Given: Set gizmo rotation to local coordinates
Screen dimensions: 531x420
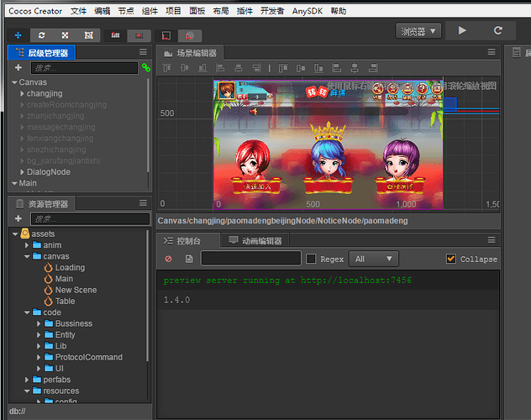Looking at the screenshot, I should [x=166, y=35].
